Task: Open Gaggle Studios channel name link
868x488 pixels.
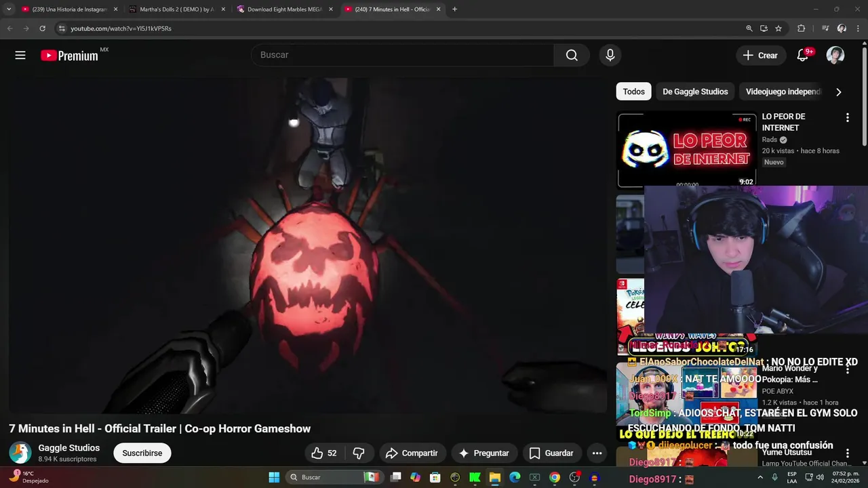Action: tap(69, 448)
